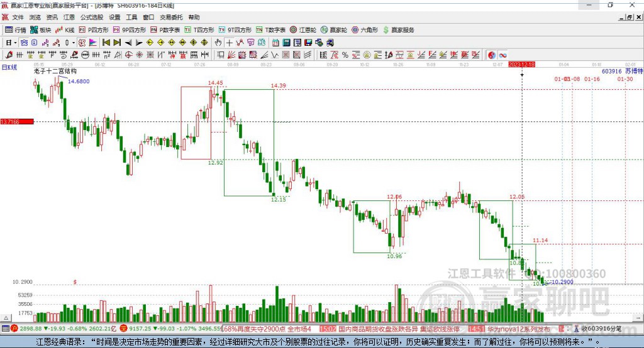Open the 赢家轮 wheel tool
This screenshot has width=644, height=348.
(x=334, y=30)
